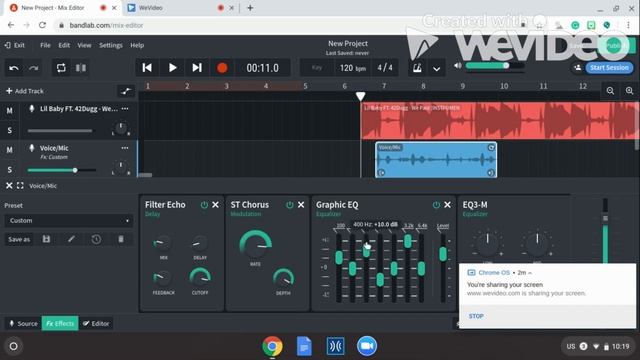Exit the mix editor
The width and height of the screenshot is (640, 360).
[x=15, y=45]
